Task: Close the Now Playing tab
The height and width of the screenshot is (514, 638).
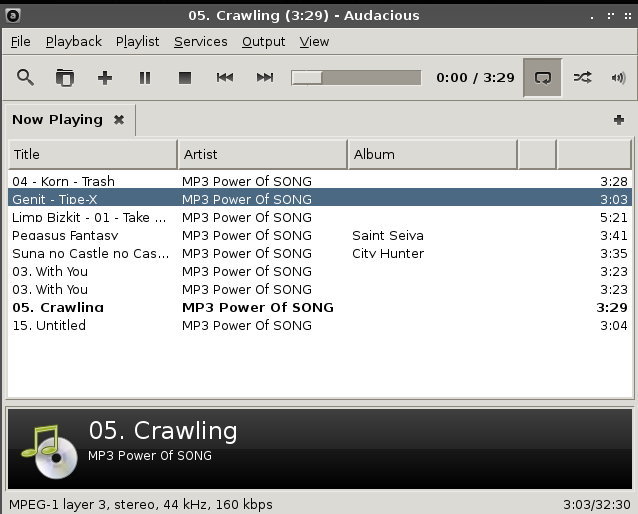Action: click(119, 120)
